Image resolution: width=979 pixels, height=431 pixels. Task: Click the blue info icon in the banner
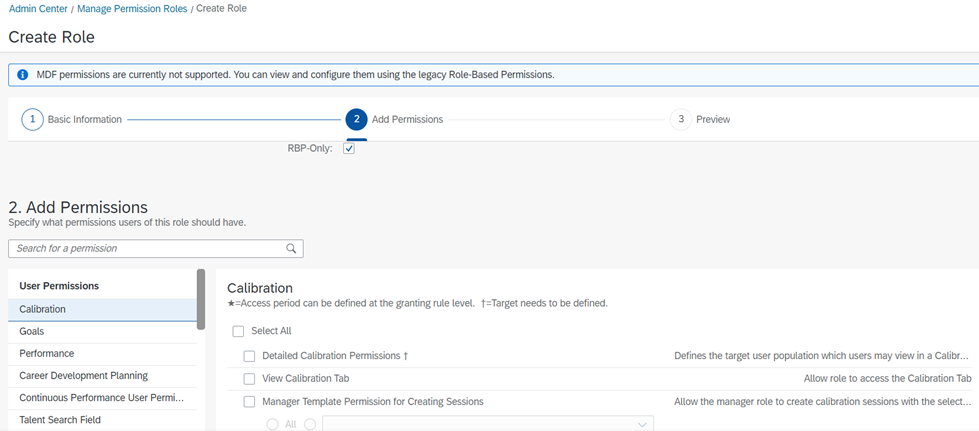(x=22, y=74)
